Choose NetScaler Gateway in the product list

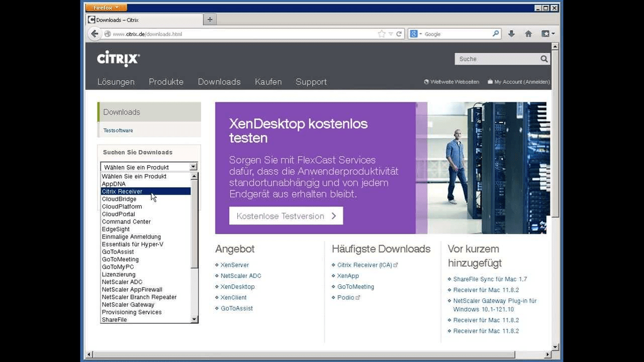coord(128,305)
